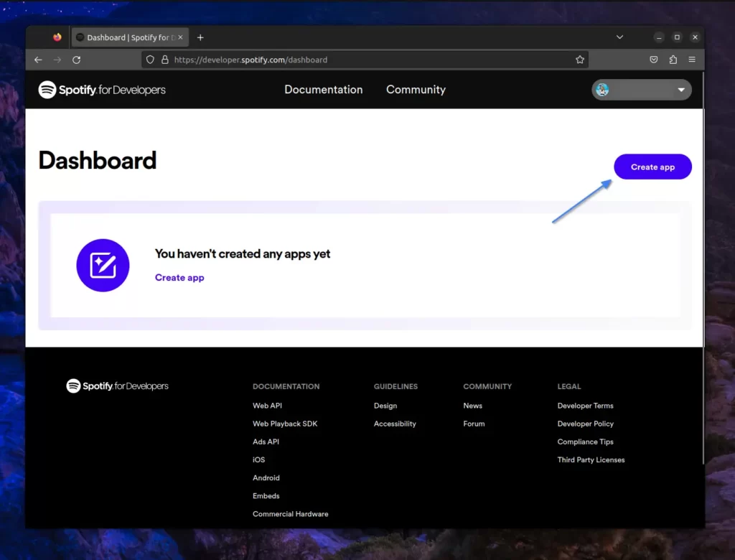The height and width of the screenshot is (560, 735).
Task: Open the Web API footer link
Action: click(x=267, y=406)
